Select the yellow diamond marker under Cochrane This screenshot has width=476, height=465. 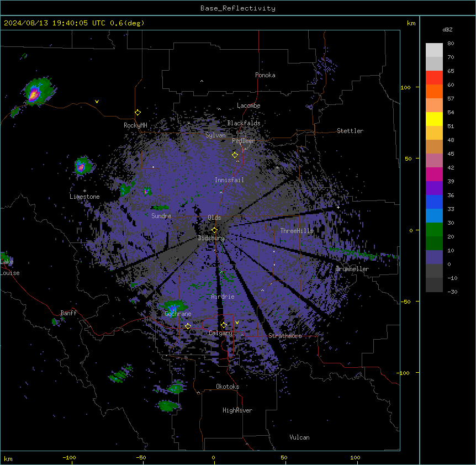(188, 326)
